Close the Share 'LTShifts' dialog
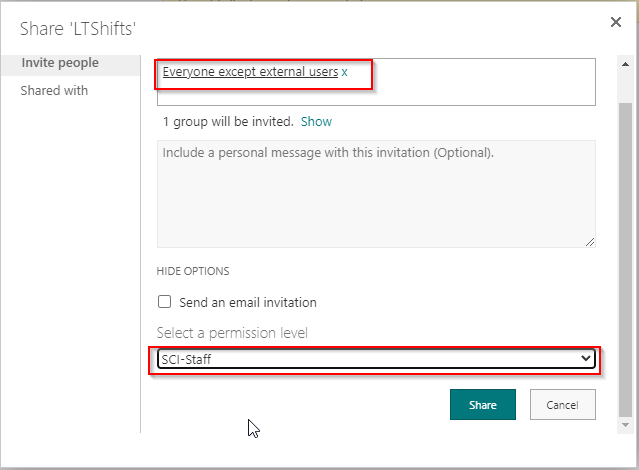Viewport: 639px width, 470px height. click(x=614, y=22)
